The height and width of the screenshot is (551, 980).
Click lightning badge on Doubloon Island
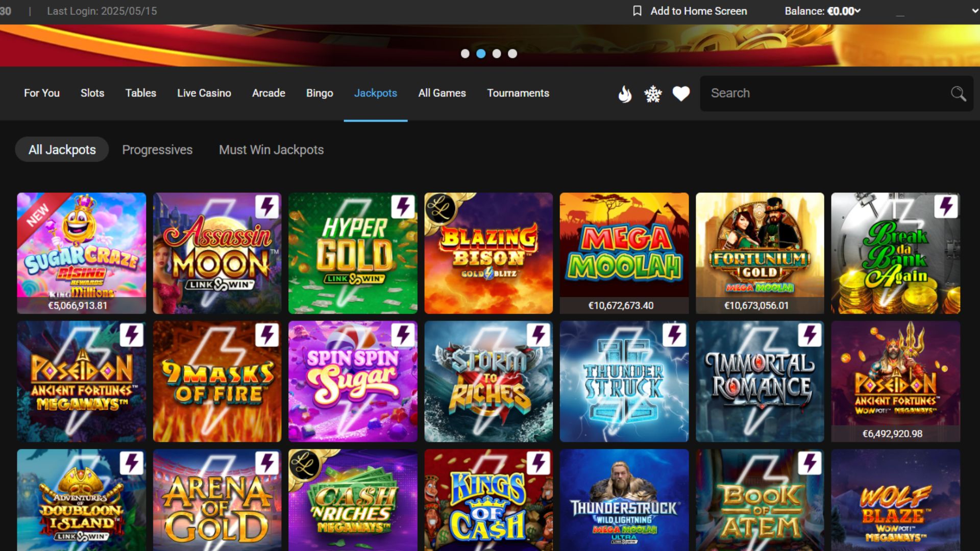(131, 463)
